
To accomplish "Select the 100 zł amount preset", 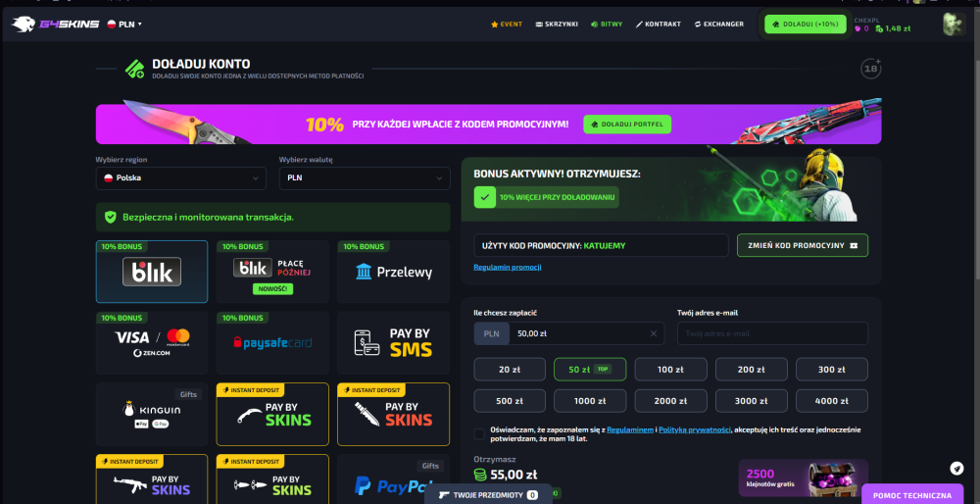I will coord(670,370).
